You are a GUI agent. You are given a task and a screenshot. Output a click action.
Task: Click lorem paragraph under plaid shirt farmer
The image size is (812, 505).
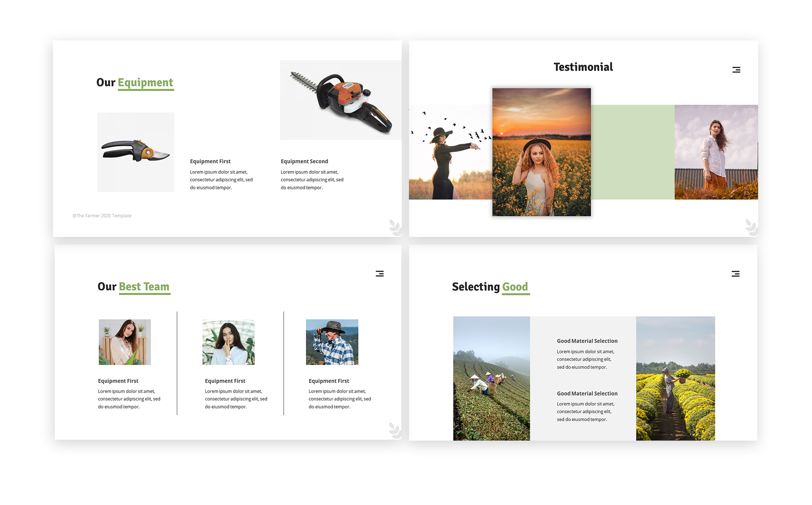coord(340,399)
